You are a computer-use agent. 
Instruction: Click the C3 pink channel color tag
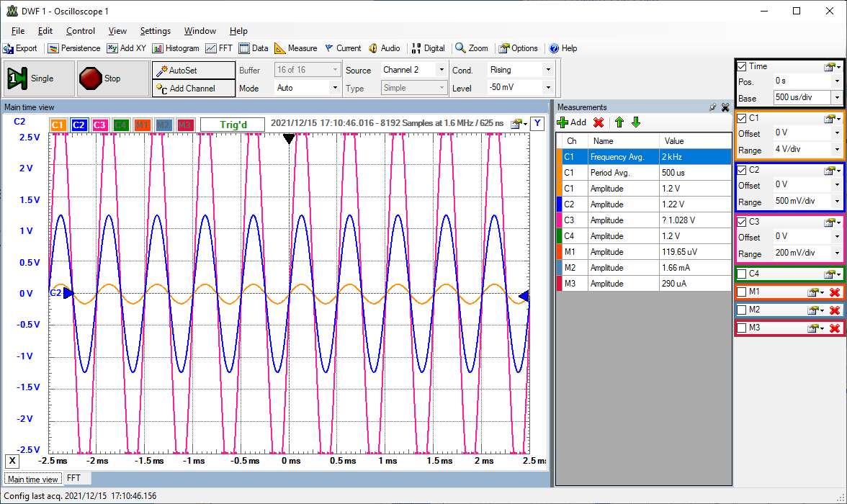click(99, 125)
